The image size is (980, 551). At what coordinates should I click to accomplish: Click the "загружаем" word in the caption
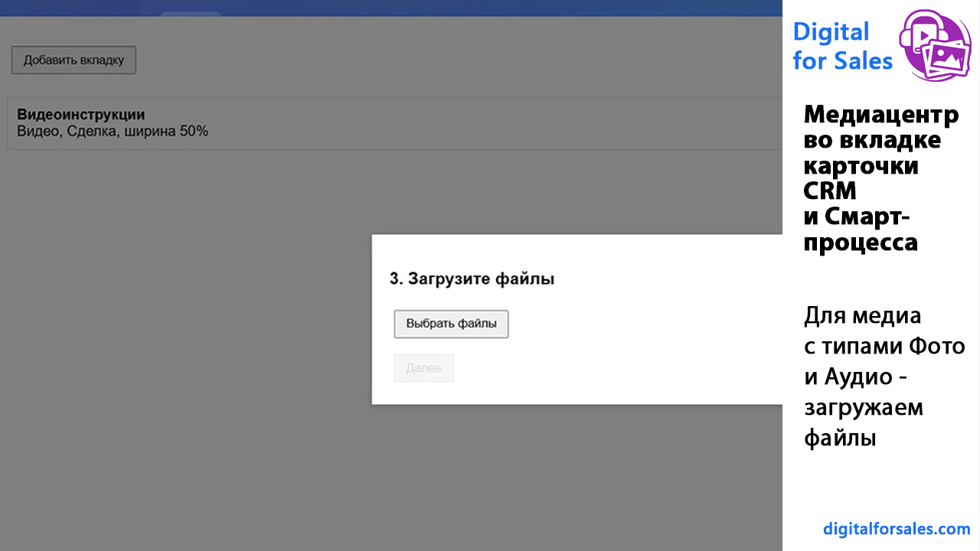[864, 407]
